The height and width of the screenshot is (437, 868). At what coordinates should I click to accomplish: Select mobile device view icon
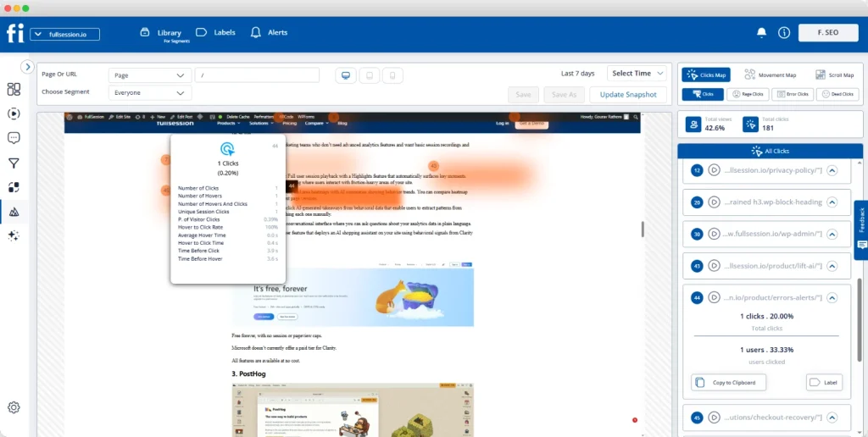[x=392, y=75]
